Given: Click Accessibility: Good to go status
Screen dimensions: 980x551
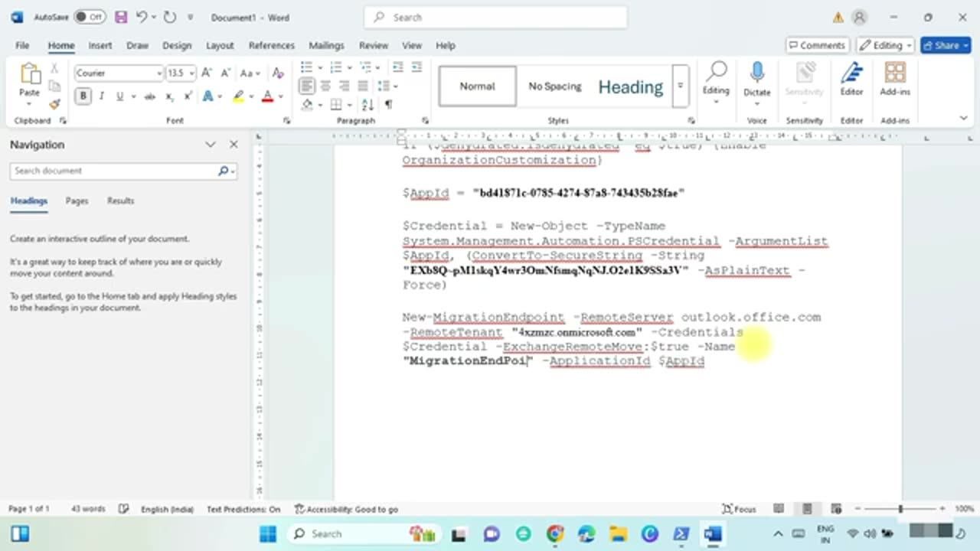Looking at the screenshot, I should click(346, 509).
